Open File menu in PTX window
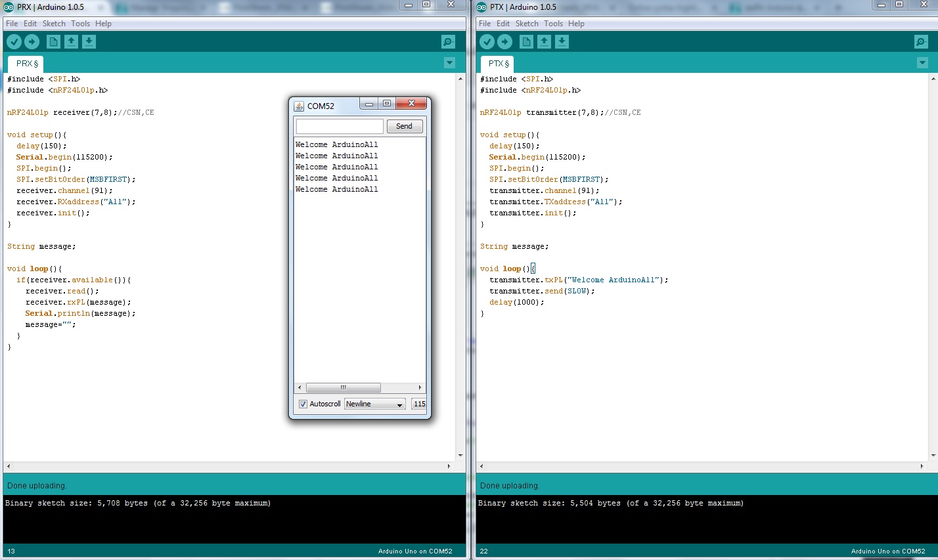 click(x=485, y=24)
